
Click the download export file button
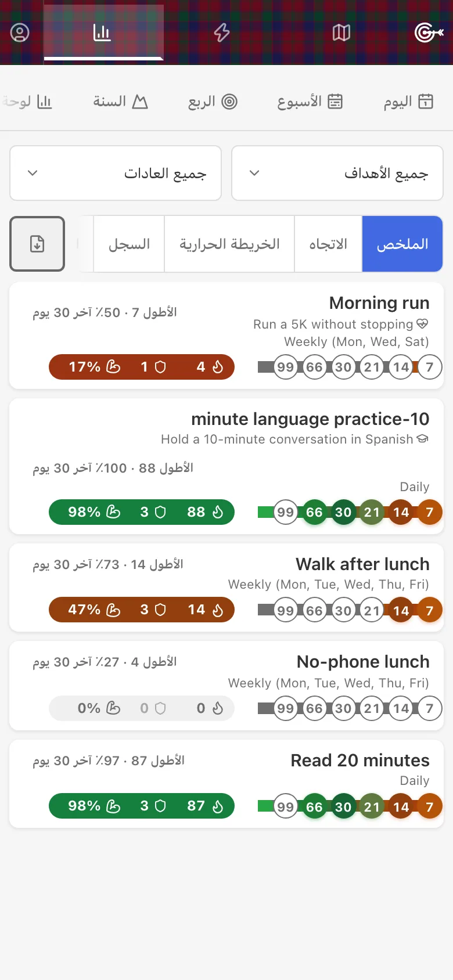[x=37, y=244]
